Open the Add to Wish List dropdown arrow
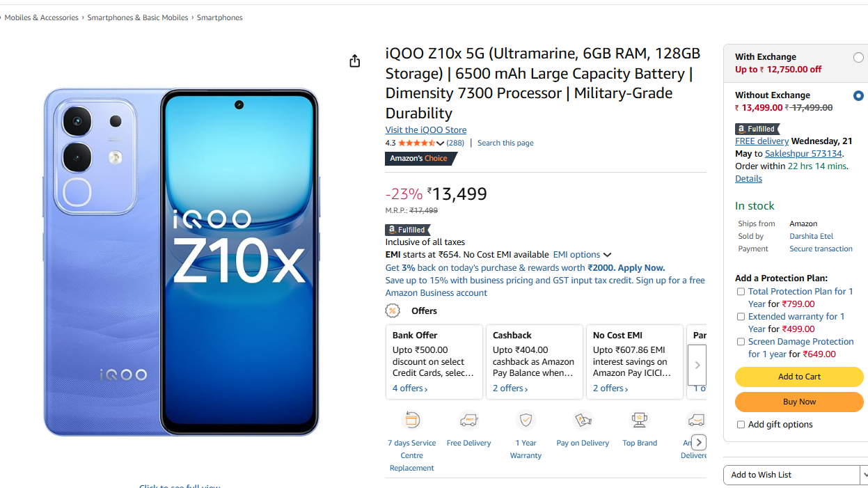 [864, 475]
